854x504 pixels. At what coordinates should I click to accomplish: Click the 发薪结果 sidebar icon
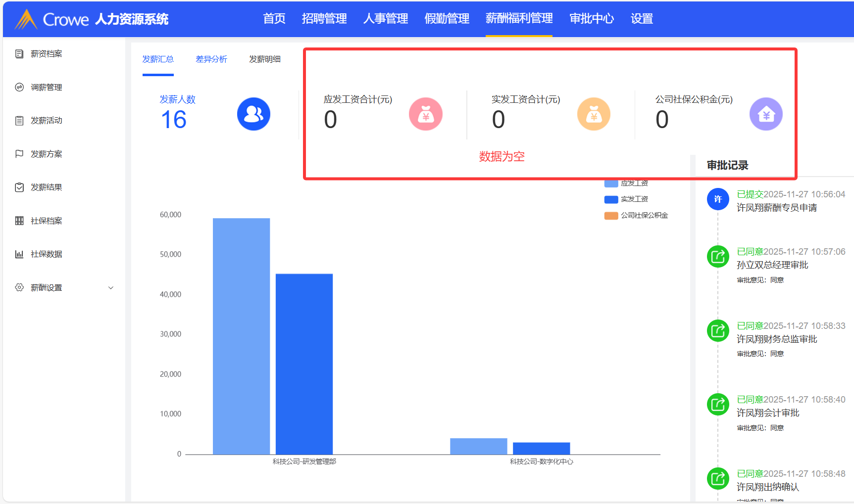coord(19,187)
